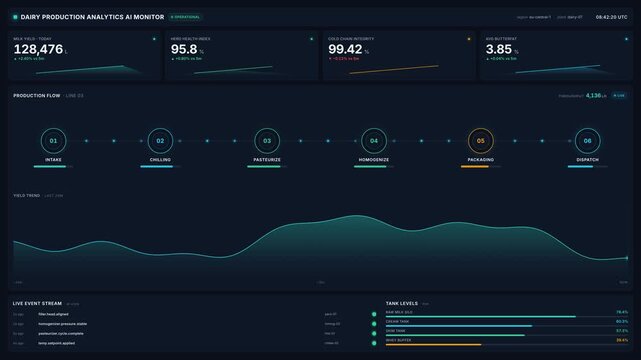Select stage 05 Packaging circle
Image resolution: width=641 pixels, height=360 pixels.
pyautogui.click(x=481, y=141)
